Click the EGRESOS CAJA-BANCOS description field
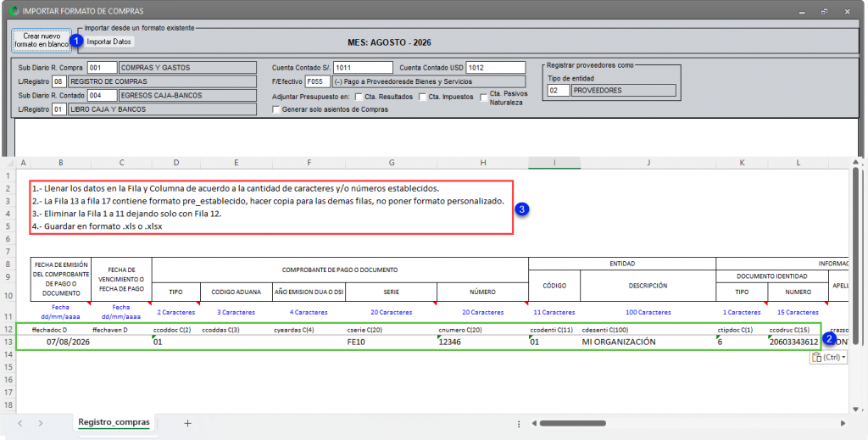 point(187,95)
